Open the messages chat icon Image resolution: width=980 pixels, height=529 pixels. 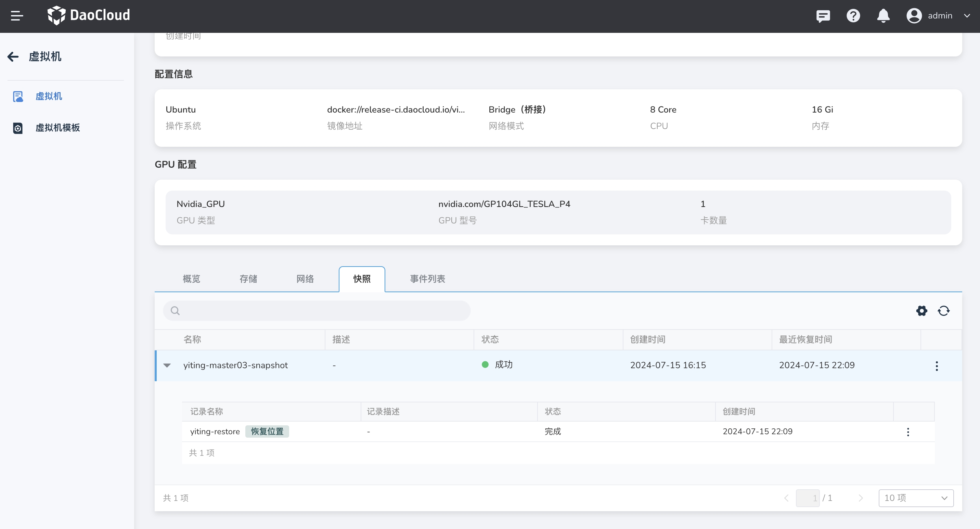coord(823,16)
